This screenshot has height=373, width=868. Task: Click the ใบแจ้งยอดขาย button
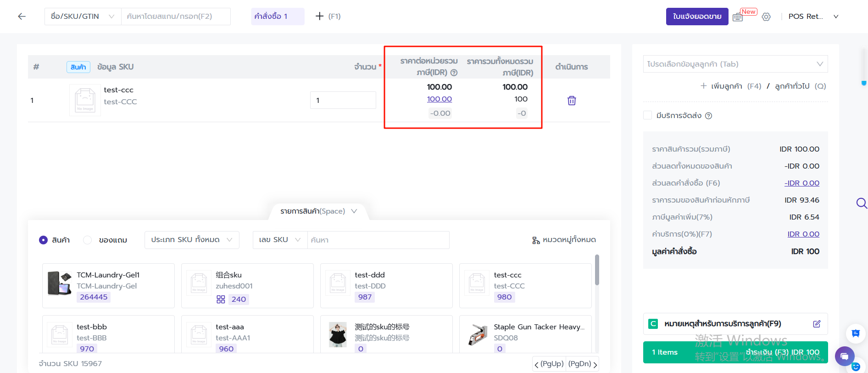pyautogui.click(x=697, y=17)
